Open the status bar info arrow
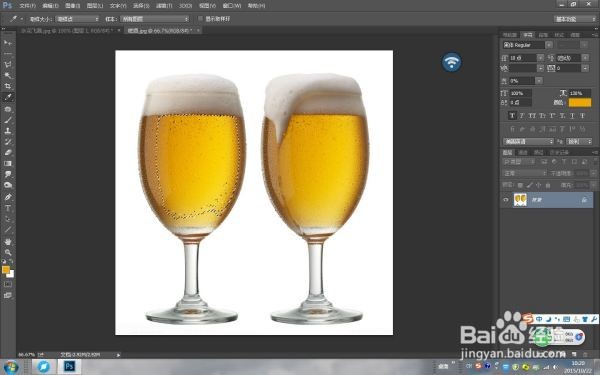Image resolution: width=600 pixels, height=375 pixels. (x=118, y=355)
